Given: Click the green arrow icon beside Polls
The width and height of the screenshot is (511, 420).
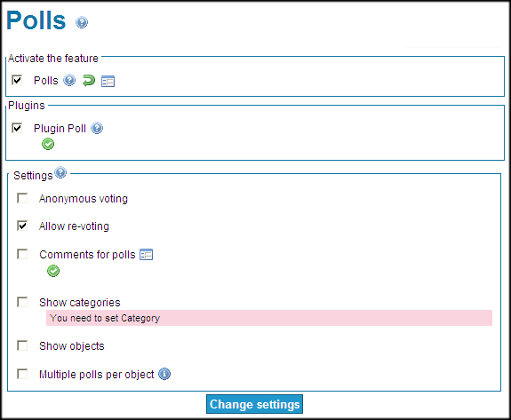Looking at the screenshot, I should tap(88, 81).
